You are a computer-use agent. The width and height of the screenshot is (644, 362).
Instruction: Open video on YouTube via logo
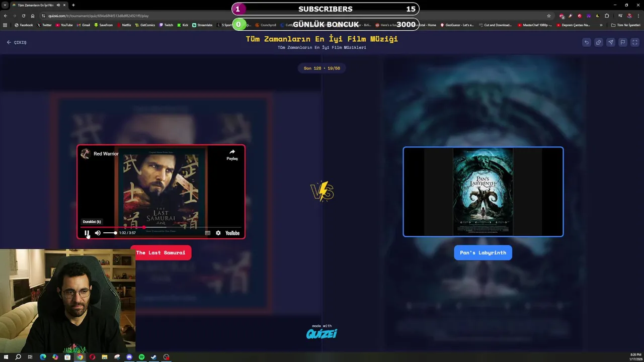232,233
